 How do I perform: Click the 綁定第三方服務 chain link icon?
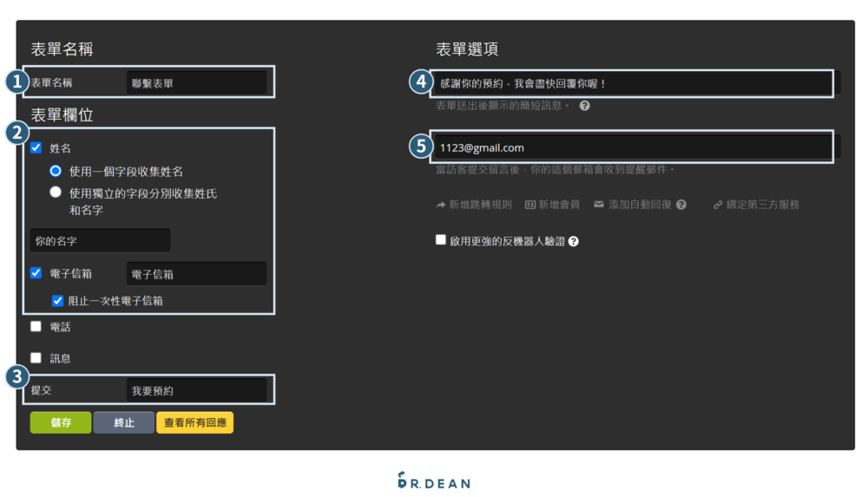point(718,205)
